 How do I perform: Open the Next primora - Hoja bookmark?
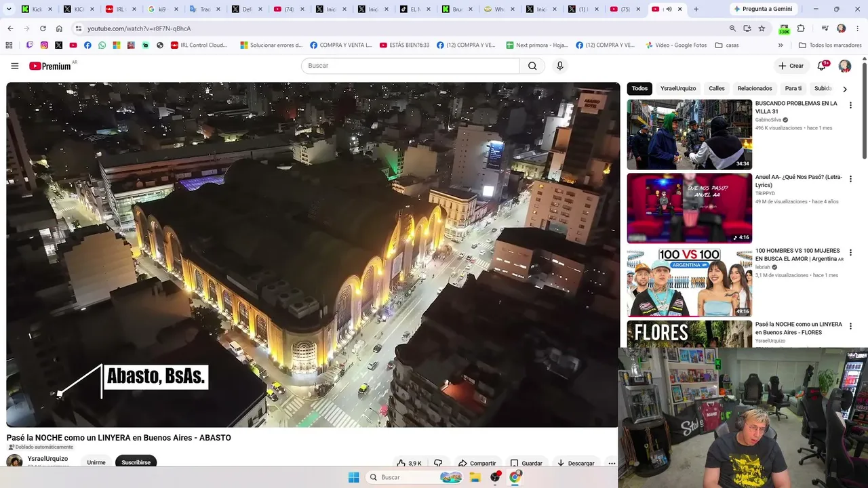pos(537,45)
